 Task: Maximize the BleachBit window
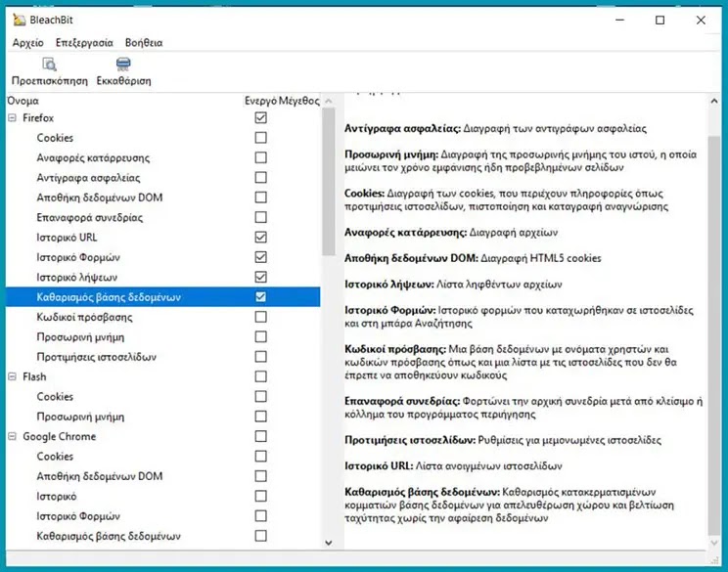tap(660, 20)
